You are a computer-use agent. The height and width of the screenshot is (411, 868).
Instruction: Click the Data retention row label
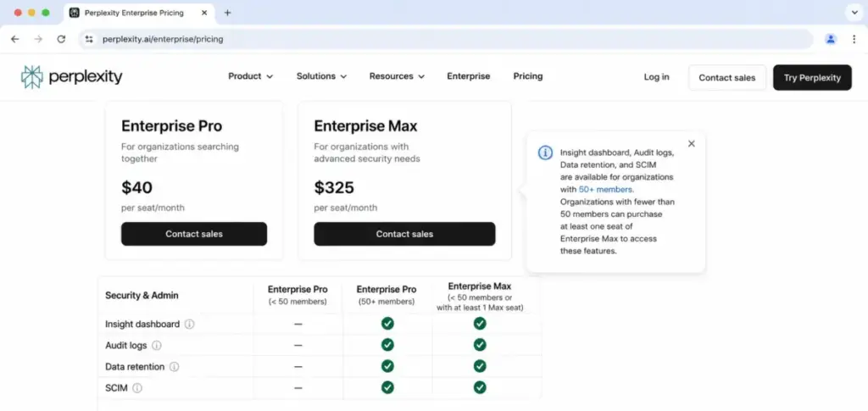coord(135,367)
